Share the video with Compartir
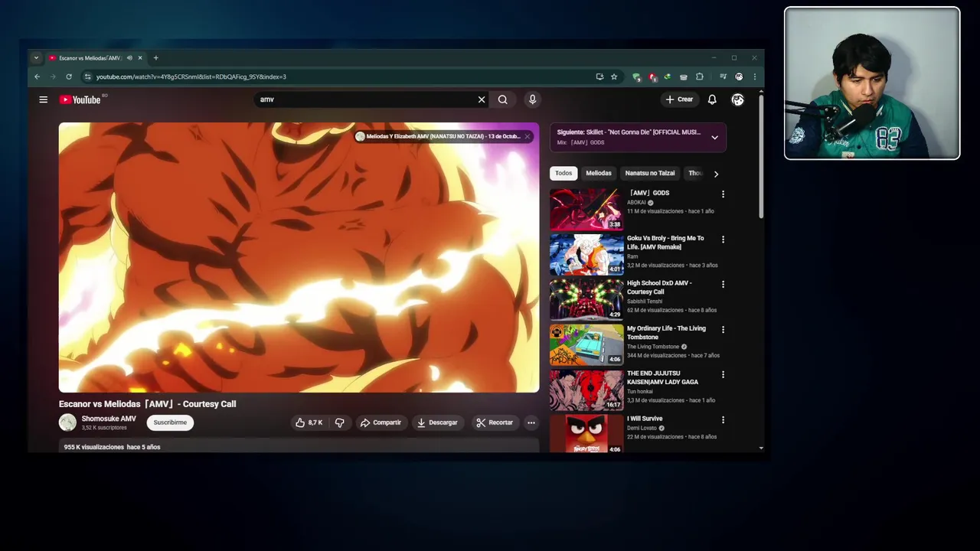 point(381,422)
